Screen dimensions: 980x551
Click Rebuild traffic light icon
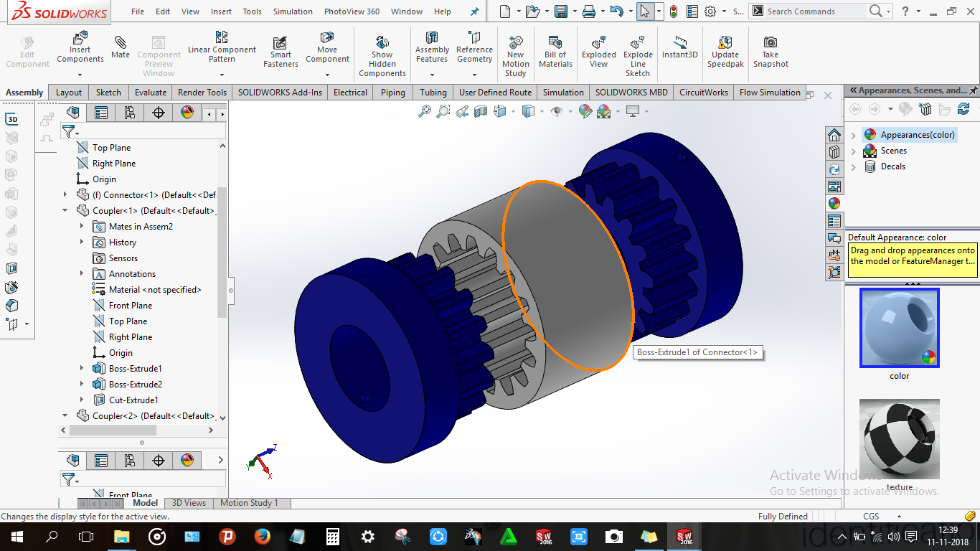673,11
